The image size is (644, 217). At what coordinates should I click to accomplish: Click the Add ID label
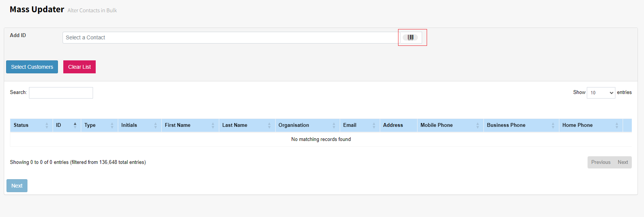(x=18, y=35)
